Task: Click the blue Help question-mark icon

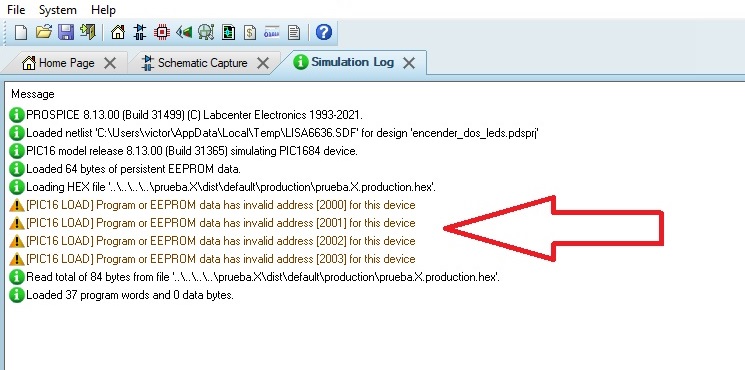Action: 324,32
